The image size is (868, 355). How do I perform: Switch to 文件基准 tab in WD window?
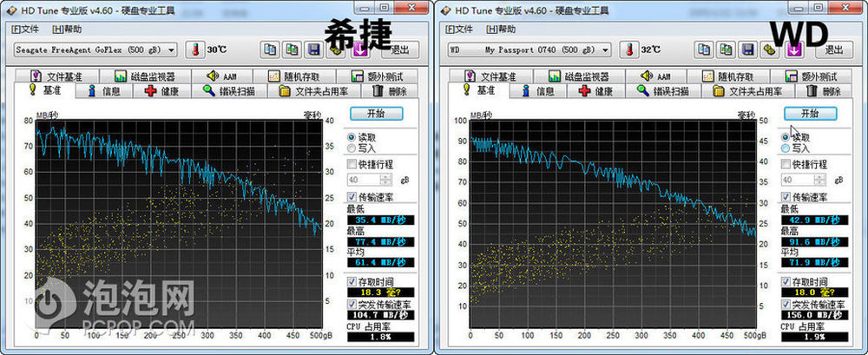click(x=491, y=76)
